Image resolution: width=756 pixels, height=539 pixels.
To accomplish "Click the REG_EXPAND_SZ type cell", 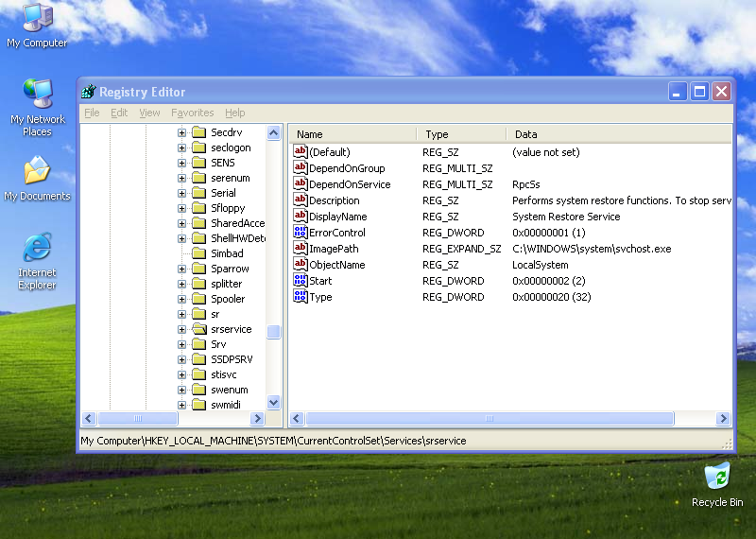I will [x=461, y=249].
